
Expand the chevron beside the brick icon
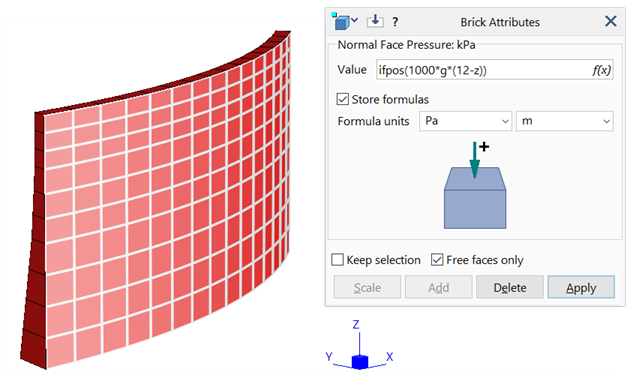(354, 20)
